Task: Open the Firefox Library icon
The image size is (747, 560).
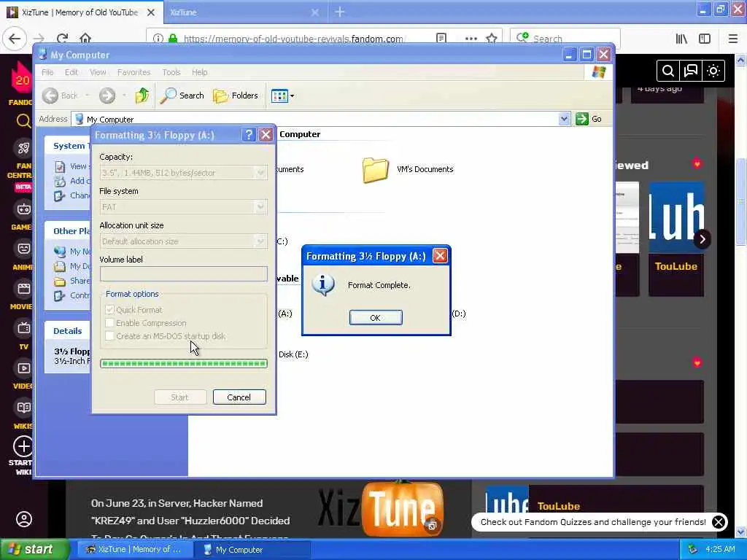Action: pyautogui.click(x=682, y=39)
